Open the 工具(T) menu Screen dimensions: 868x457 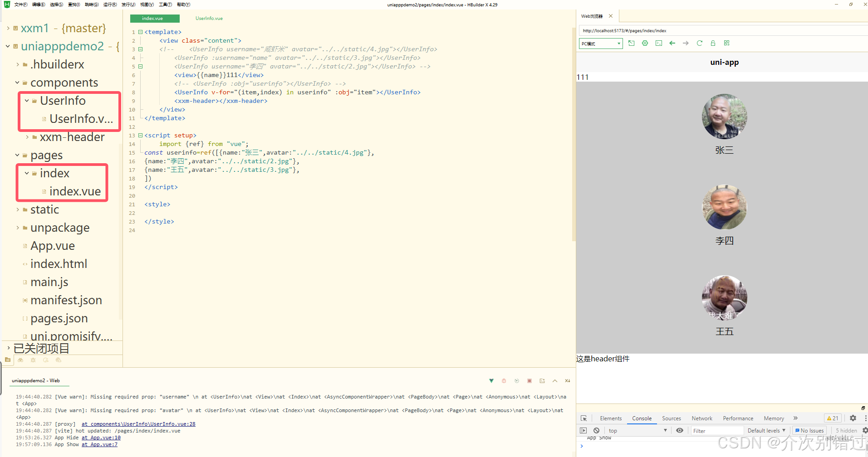(x=165, y=5)
